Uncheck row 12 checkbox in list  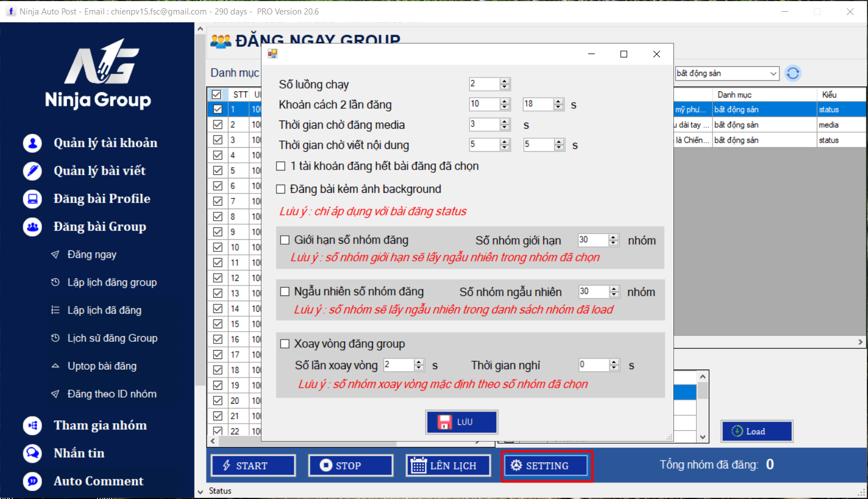(218, 278)
